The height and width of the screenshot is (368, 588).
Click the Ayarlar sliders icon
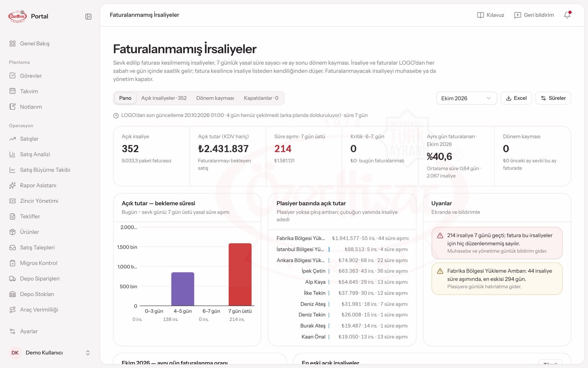12,332
